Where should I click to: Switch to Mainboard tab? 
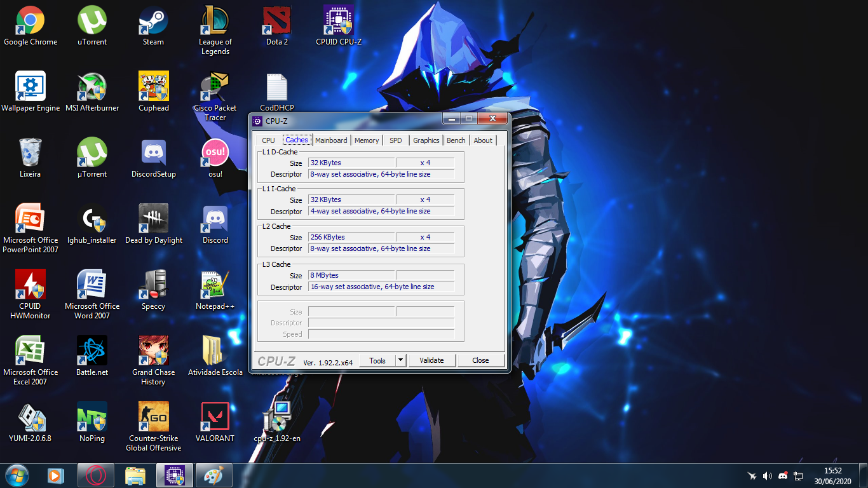point(331,140)
